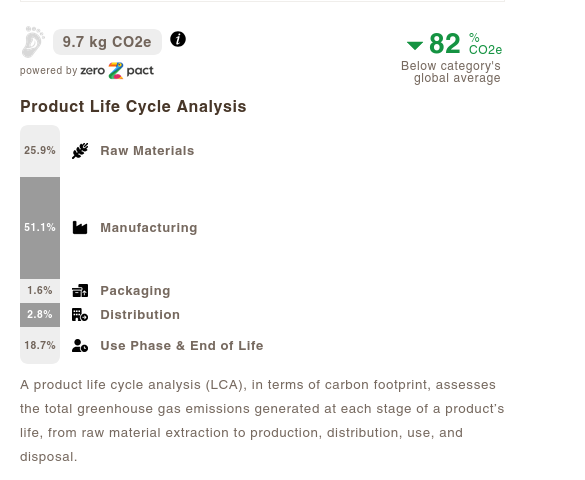Viewport: 585px width, 480px height.
Task: Click the Packaging boxes icon
Action: point(80,291)
